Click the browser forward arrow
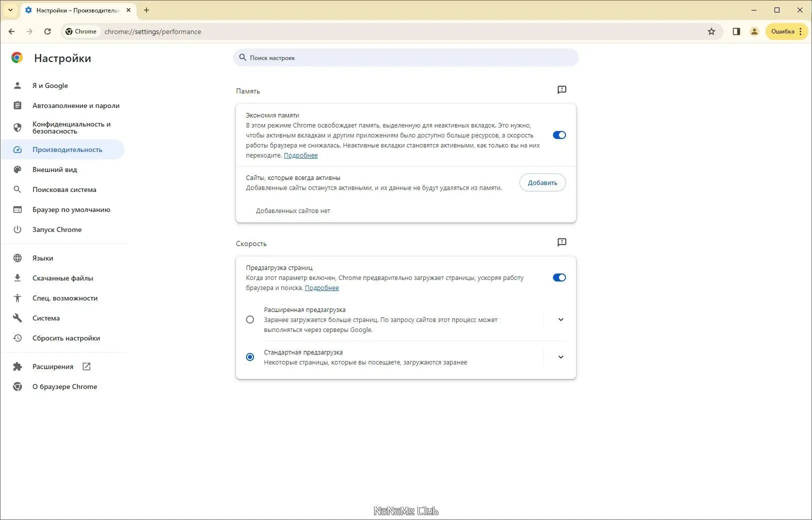The width and height of the screenshot is (812, 520). (29, 31)
